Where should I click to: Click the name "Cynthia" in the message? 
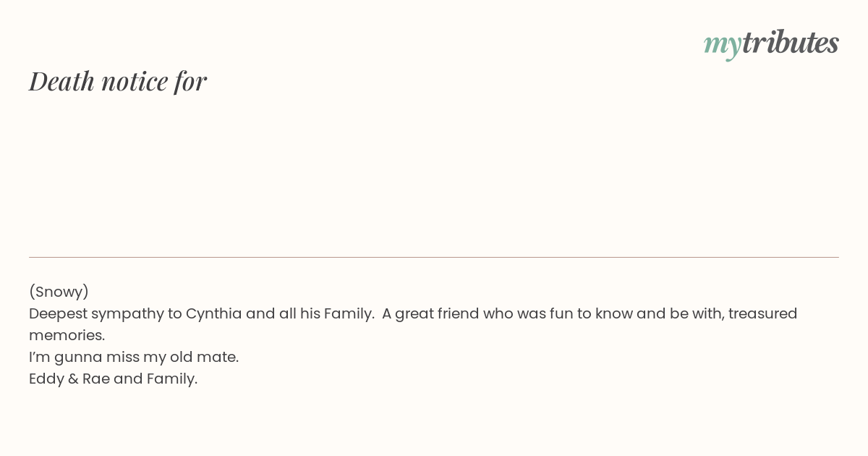coord(213,313)
